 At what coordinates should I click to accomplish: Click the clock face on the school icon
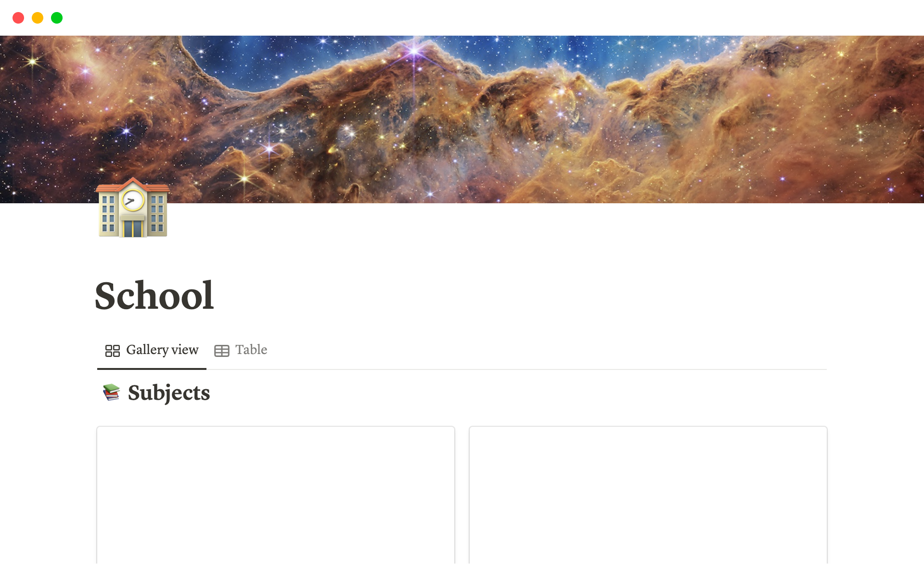132,200
